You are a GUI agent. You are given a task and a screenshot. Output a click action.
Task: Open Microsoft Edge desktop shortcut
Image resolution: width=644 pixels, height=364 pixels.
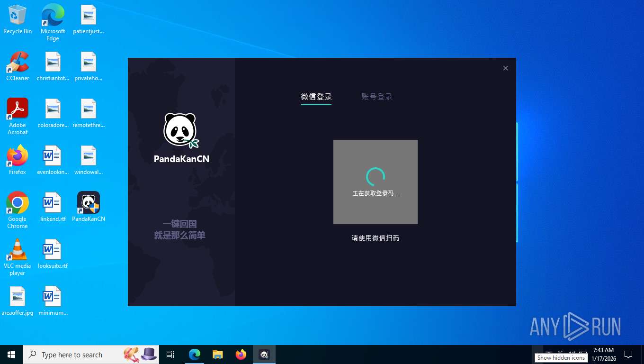[53, 22]
